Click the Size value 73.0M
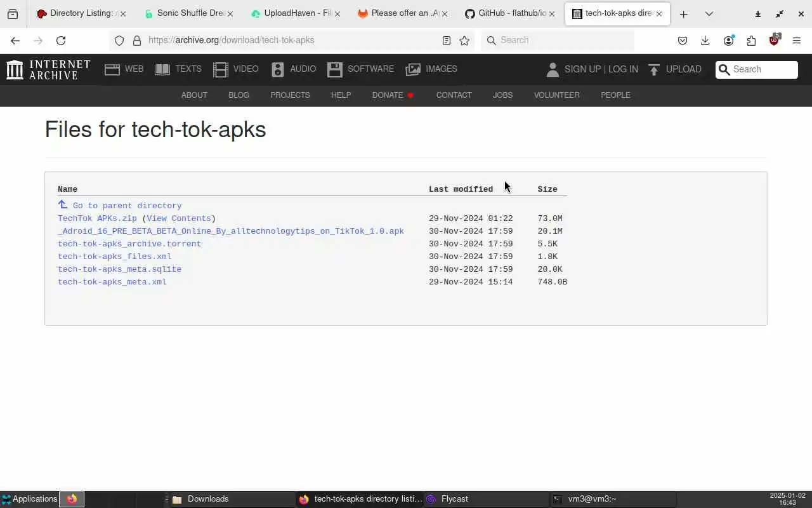Screen dimensions: 812x508 click(550, 218)
